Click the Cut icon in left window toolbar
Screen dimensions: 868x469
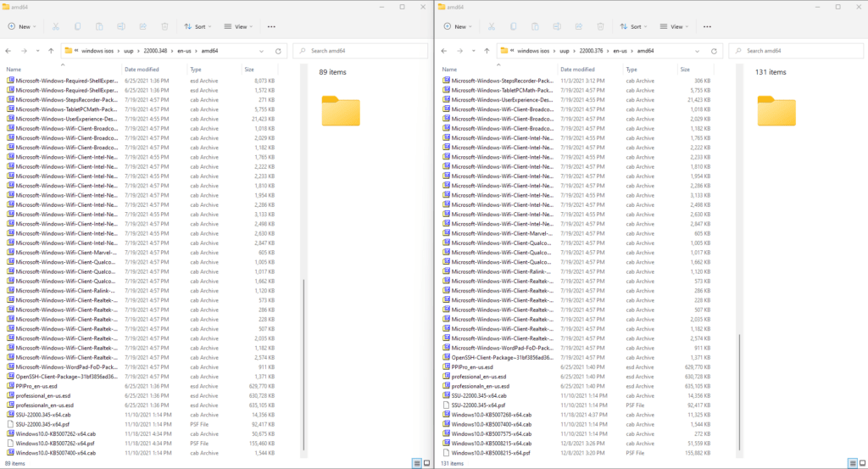tap(56, 26)
